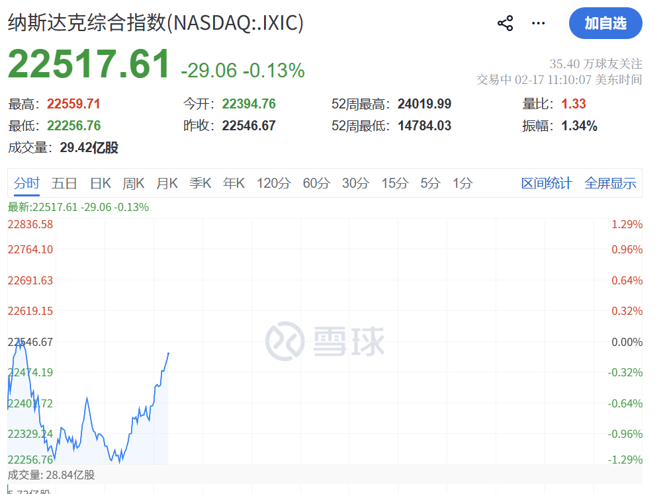
Task: Switch to the 分时 chart tab
Action: [x=27, y=183]
